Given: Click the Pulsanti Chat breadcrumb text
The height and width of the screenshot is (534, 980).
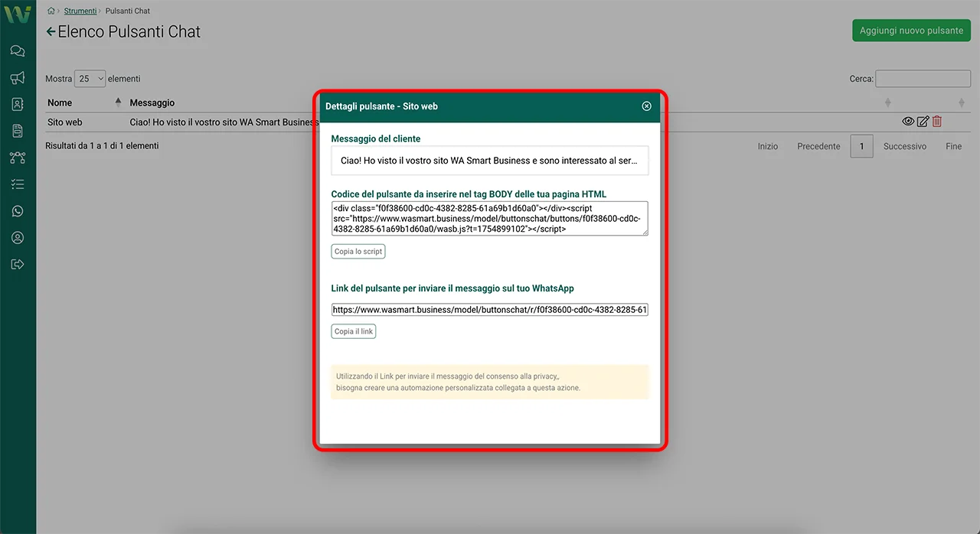Looking at the screenshot, I should coord(128,11).
